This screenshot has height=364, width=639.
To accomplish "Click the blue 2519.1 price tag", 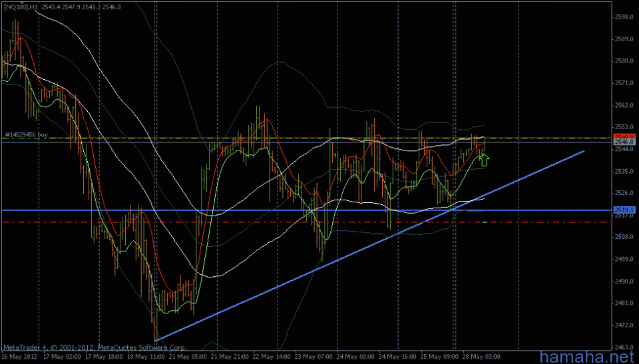I will tap(624, 210).
